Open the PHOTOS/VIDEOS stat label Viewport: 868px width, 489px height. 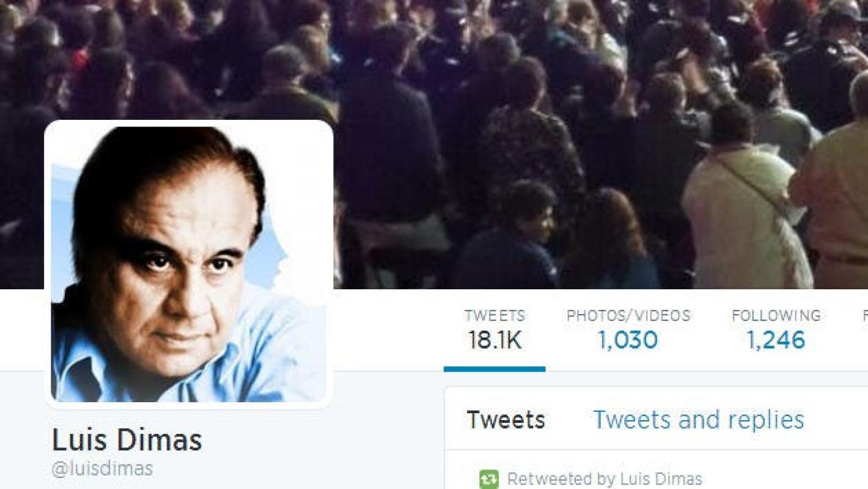point(628,315)
